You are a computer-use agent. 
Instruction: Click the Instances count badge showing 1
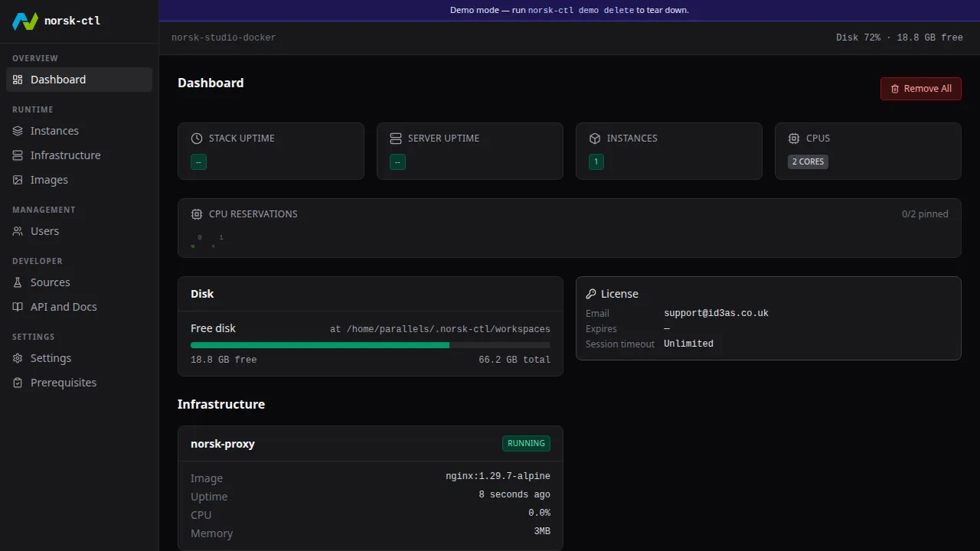596,162
